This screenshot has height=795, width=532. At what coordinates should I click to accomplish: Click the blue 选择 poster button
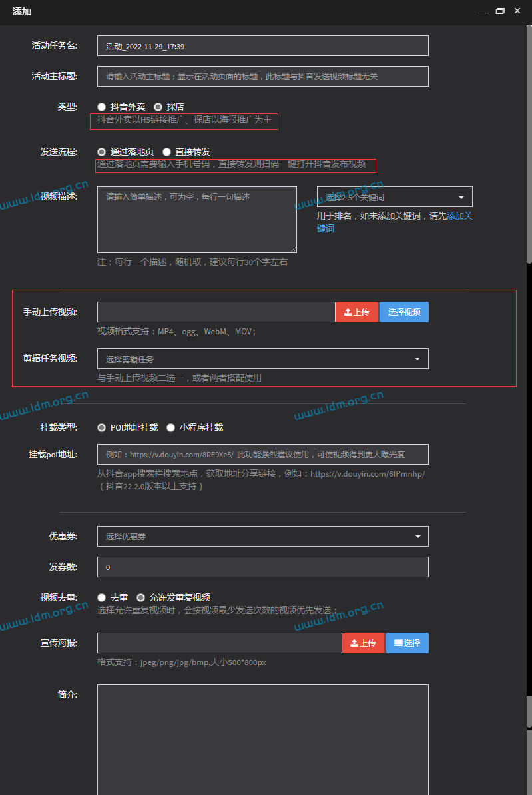(x=407, y=643)
